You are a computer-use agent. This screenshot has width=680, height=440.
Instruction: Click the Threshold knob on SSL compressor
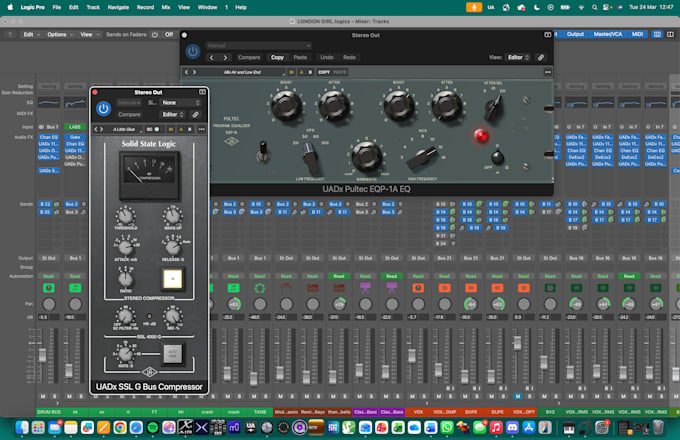[x=125, y=216]
